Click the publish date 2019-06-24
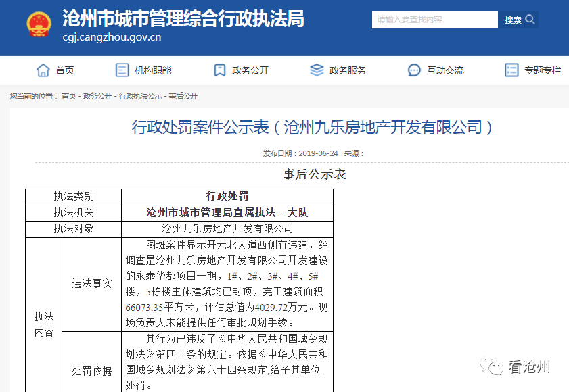Viewport: 569px width, 392px height. coord(318,153)
